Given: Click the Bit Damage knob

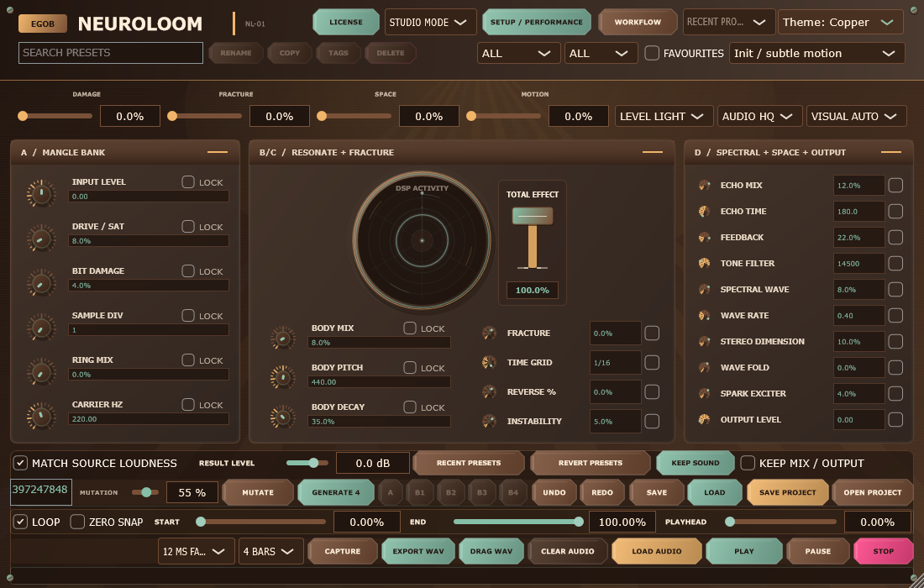Looking at the screenshot, I should pos(40,283).
